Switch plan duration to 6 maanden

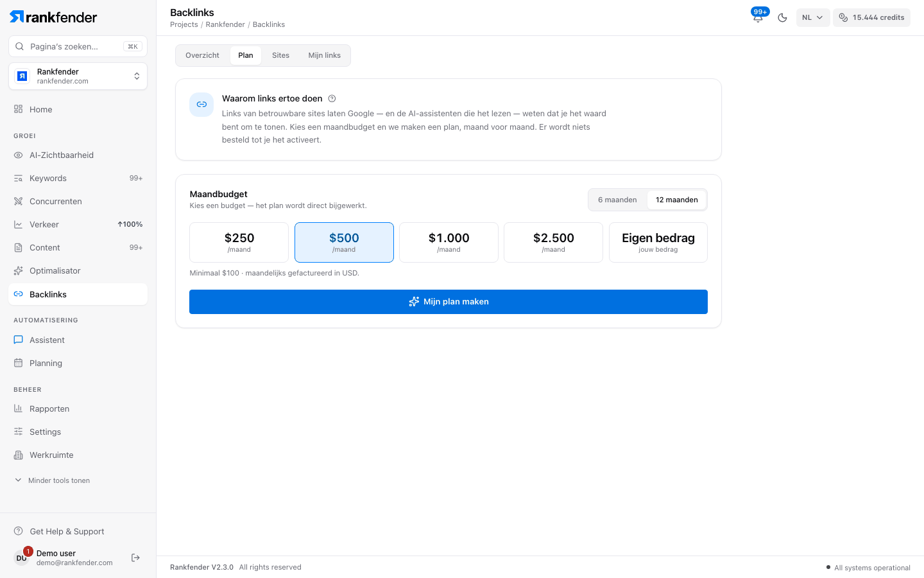617,200
